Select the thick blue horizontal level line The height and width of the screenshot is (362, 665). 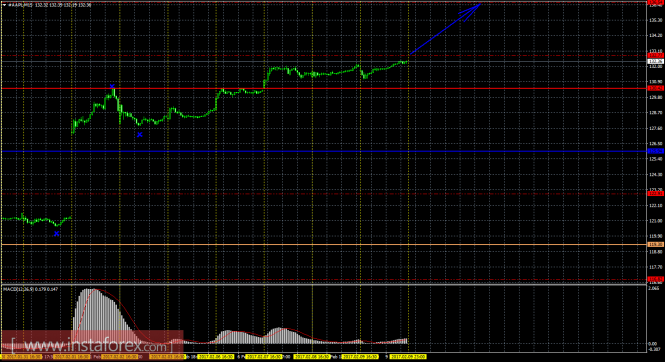pyautogui.click(x=324, y=151)
